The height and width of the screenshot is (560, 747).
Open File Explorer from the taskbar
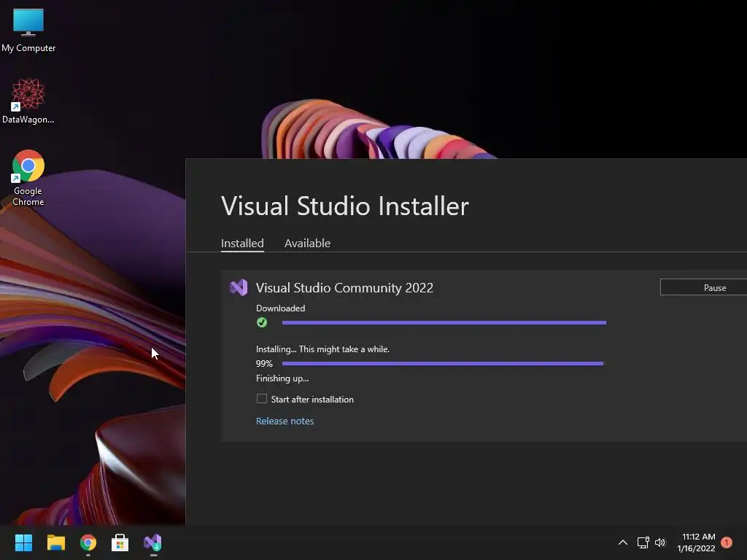55,542
